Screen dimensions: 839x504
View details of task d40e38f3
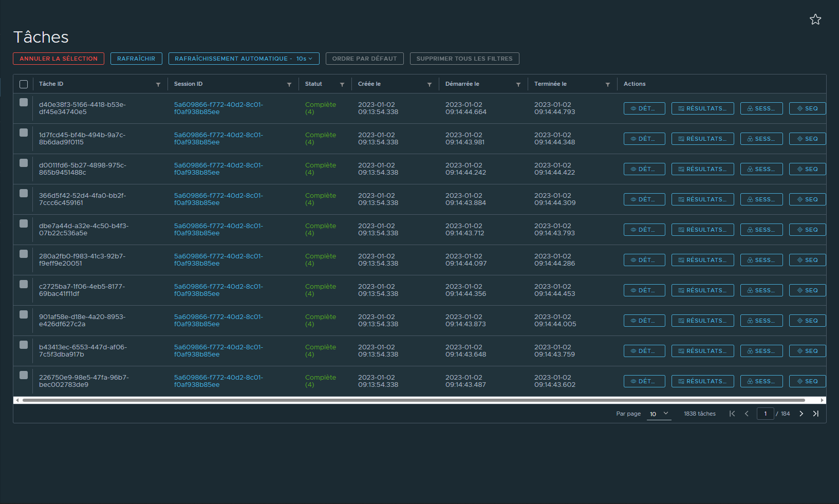[644, 108]
